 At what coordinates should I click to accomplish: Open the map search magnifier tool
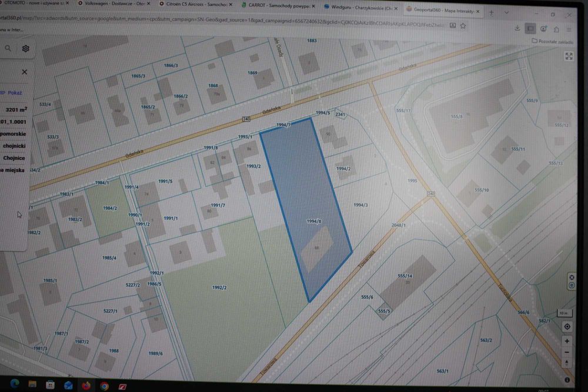pos(8,48)
